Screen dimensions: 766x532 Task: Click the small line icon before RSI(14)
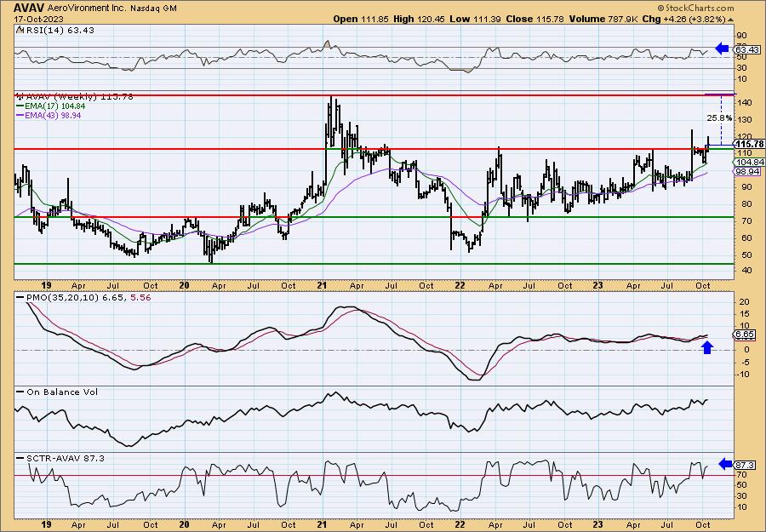click(20, 30)
